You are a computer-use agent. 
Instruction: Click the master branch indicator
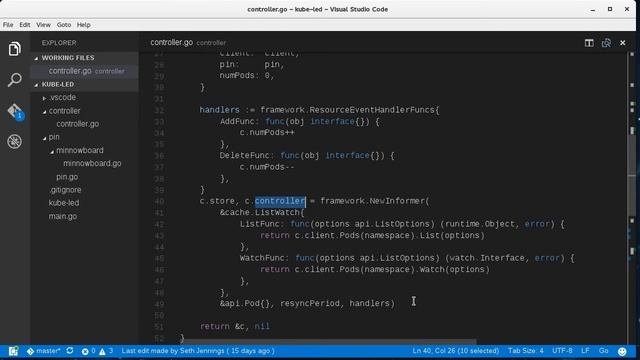pyautogui.click(x=44, y=351)
